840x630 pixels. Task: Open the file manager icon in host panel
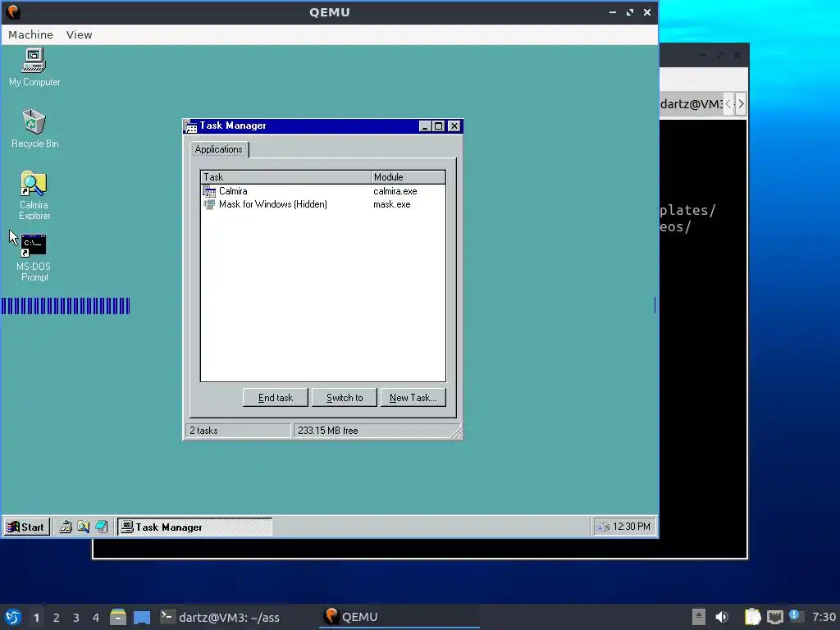pyautogui.click(x=118, y=617)
